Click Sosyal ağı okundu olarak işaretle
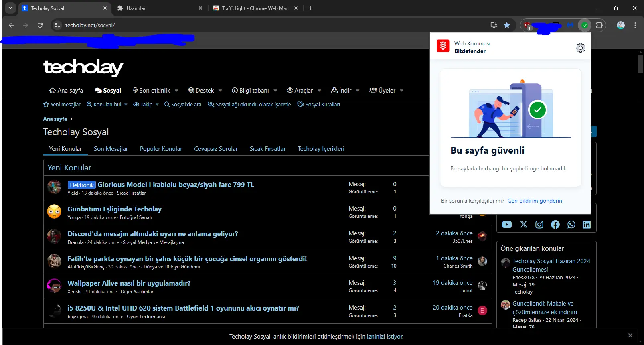 249,104
